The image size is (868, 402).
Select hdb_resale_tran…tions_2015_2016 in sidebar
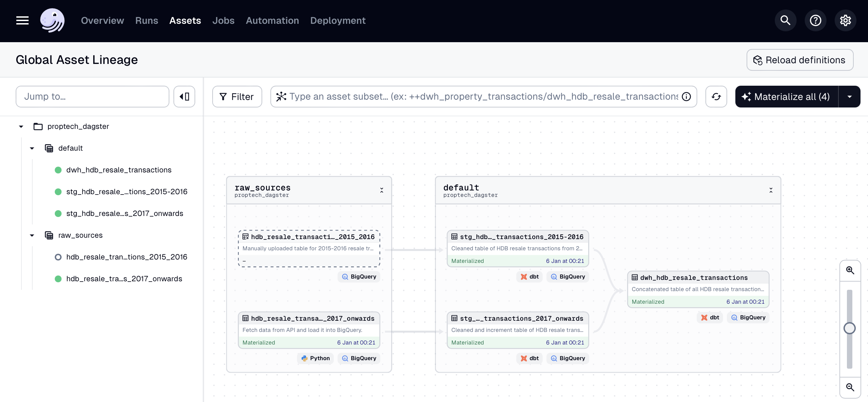point(127,257)
